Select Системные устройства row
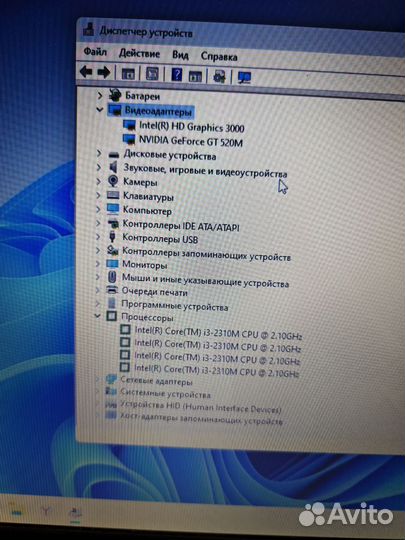Image resolution: width=405 pixels, height=540 pixels. click(165, 393)
